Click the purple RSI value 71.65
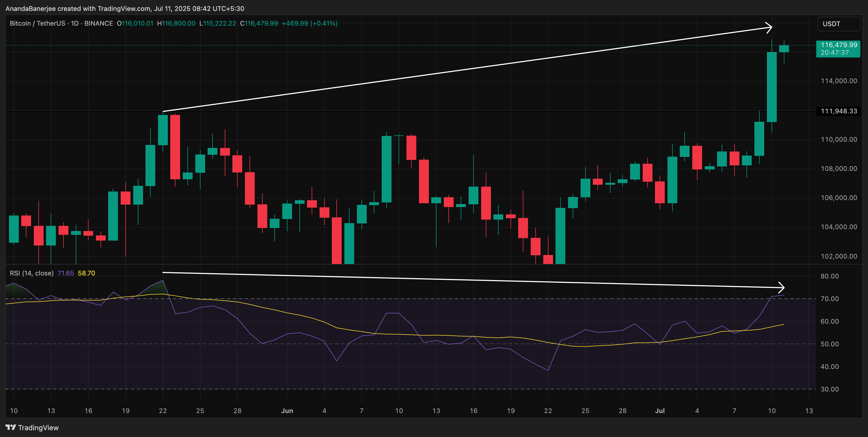Screen dimensions: 868x437 (x=66, y=273)
